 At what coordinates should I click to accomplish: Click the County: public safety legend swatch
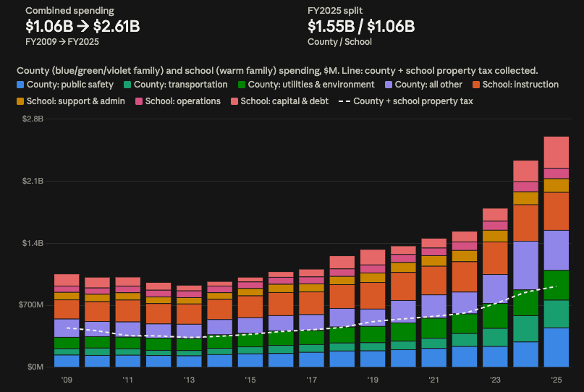20,85
